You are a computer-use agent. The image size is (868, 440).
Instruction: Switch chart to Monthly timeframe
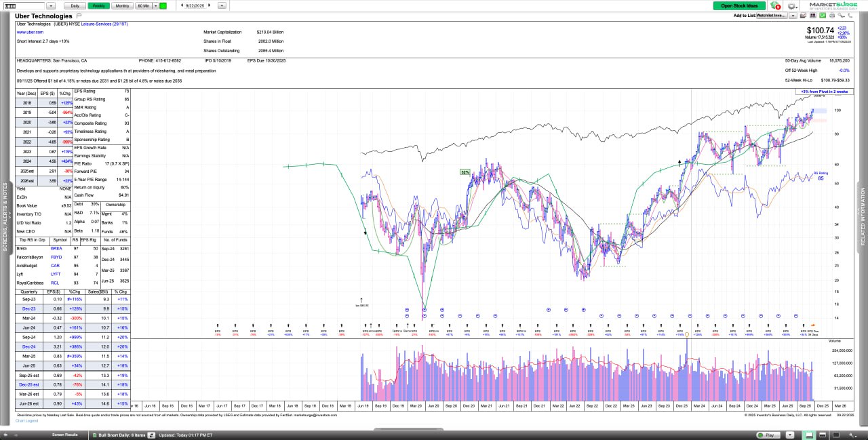pyautogui.click(x=122, y=5)
